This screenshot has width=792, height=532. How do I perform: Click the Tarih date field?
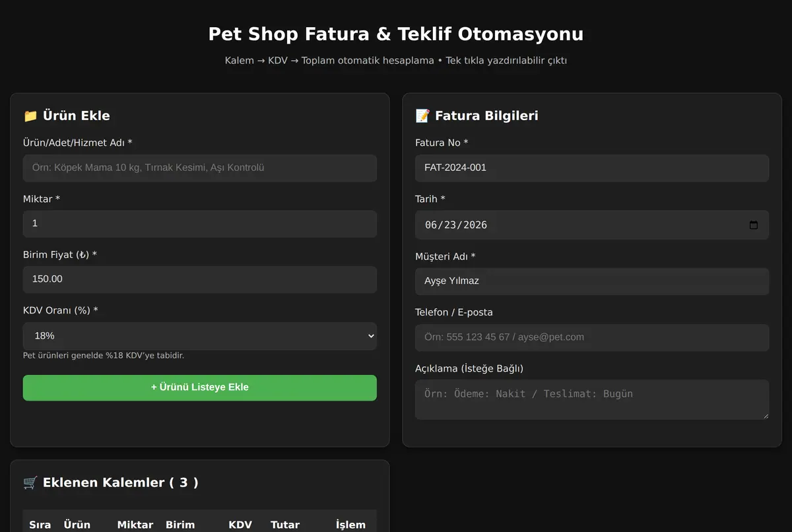click(591, 225)
